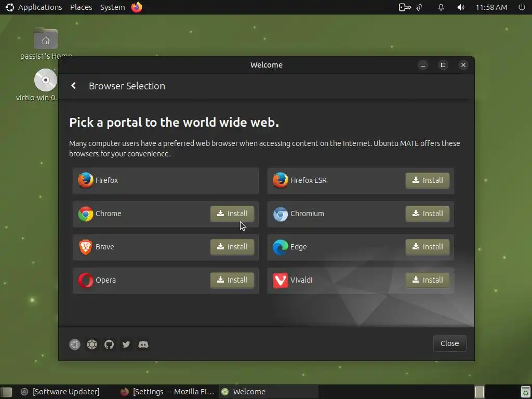Install Chromium
This screenshot has width=532, height=399.
coord(427,214)
